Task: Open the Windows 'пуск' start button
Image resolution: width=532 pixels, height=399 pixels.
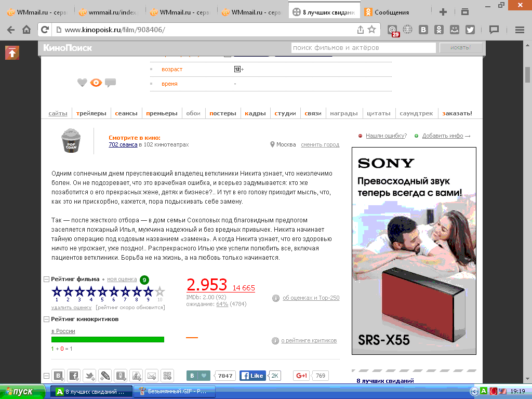Action: (22, 392)
